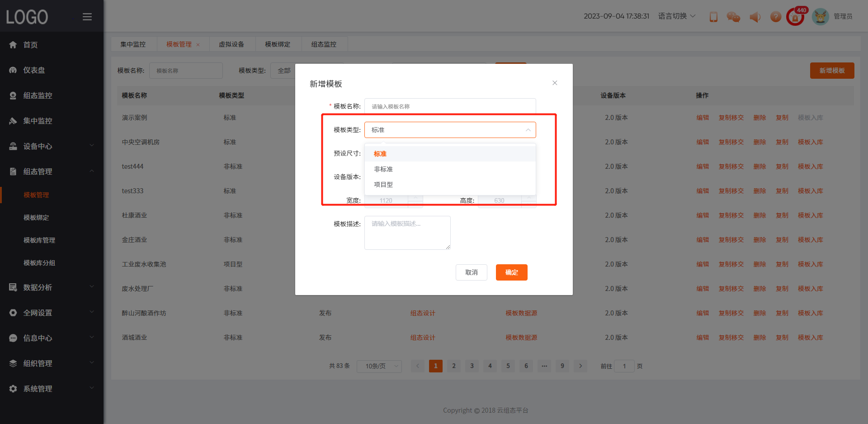Expand the 数据分析 sidebar submenu

pos(92,287)
